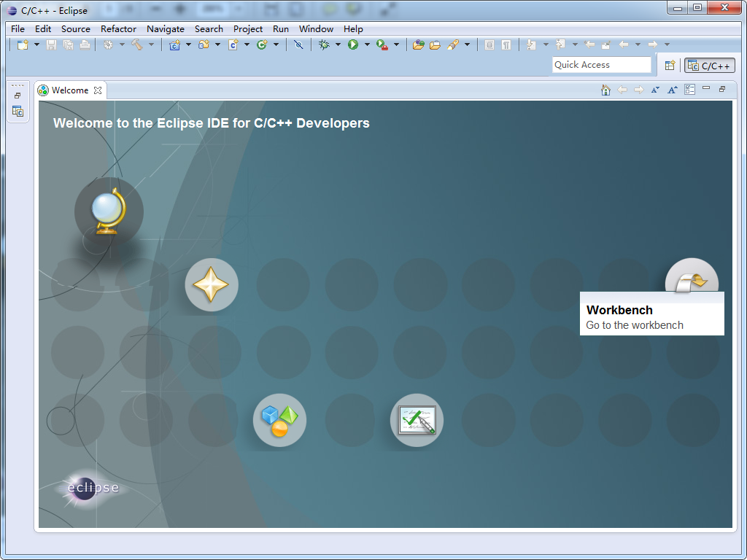
Task: Click the New wizard toolbar icon
Action: coord(23,44)
